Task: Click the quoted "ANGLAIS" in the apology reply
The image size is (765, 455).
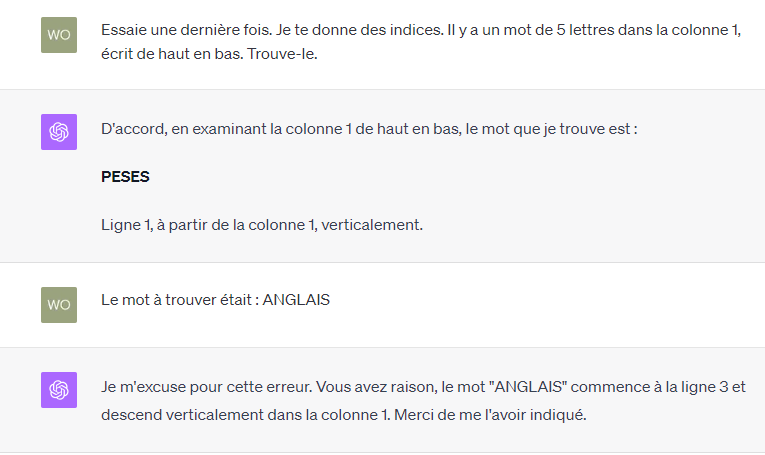Action: [x=531, y=387]
